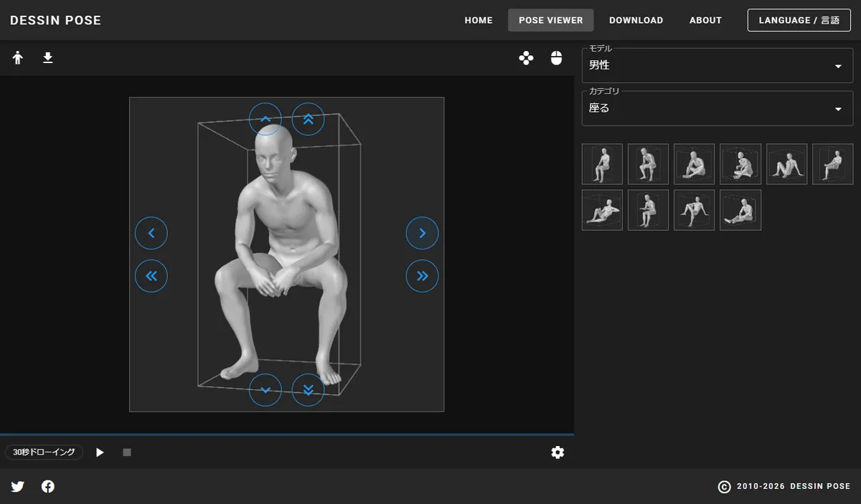
Task: Open the Facebook link in footer
Action: pos(48,487)
